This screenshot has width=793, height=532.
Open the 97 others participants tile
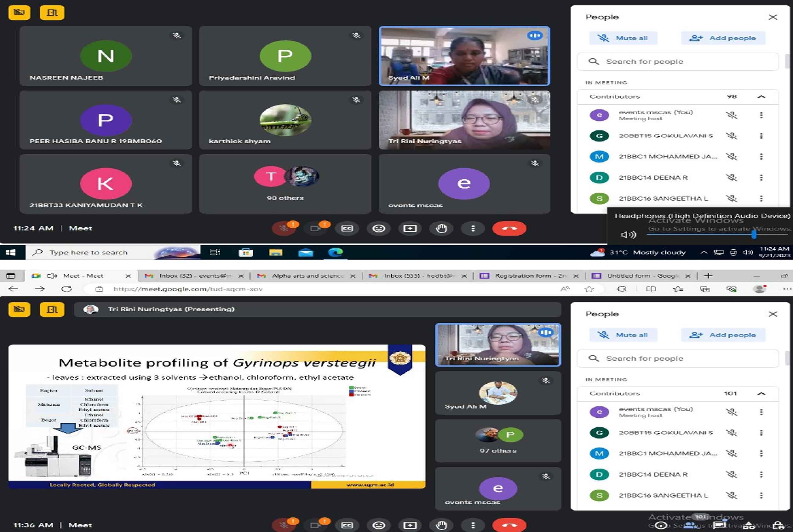(498, 441)
